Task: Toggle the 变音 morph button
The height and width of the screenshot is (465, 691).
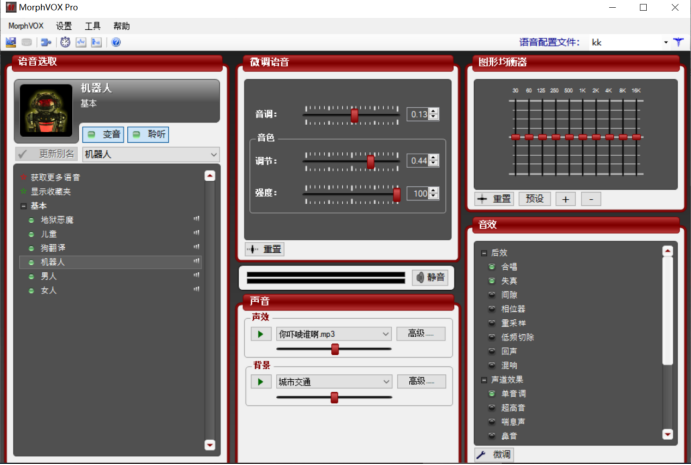Action: click(x=103, y=134)
